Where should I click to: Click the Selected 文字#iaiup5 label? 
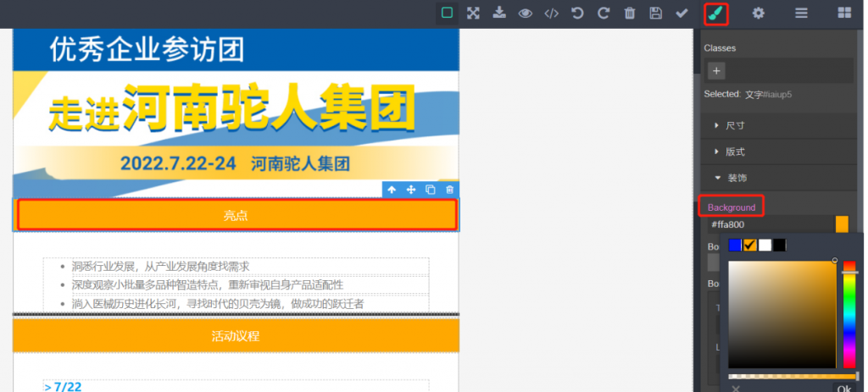748,94
